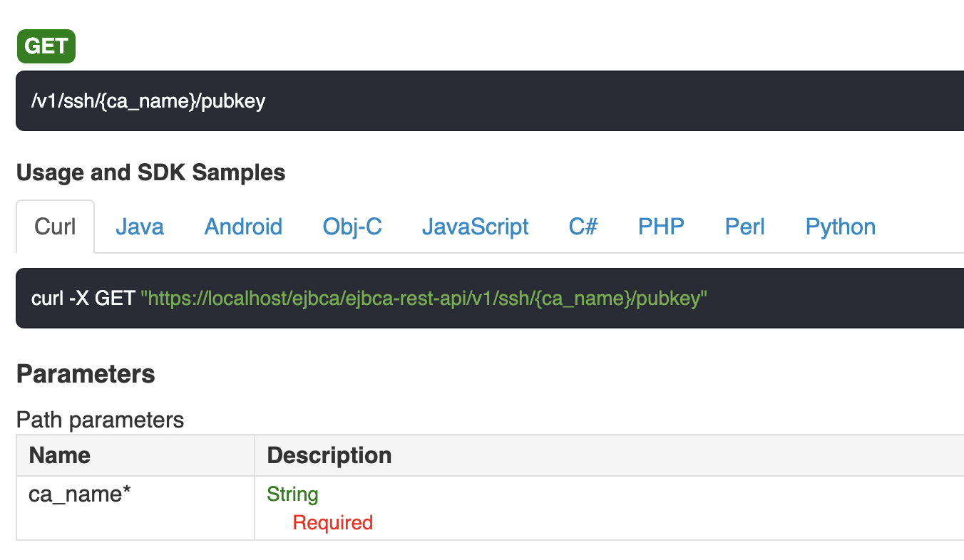The height and width of the screenshot is (560, 964).
Task: Click the green URL in the curl command
Action: click(424, 298)
